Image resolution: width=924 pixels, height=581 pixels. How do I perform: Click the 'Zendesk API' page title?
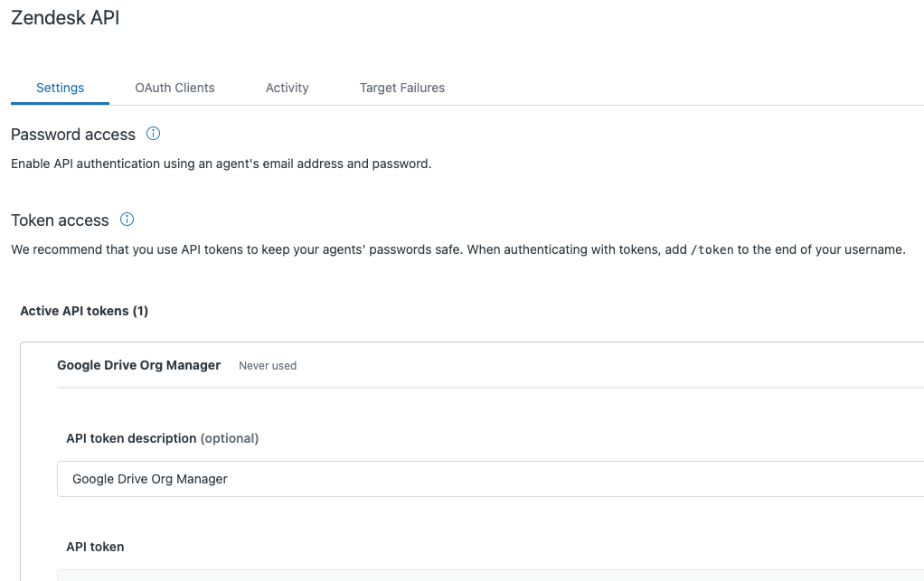pyautogui.click(x=65, y=18)
